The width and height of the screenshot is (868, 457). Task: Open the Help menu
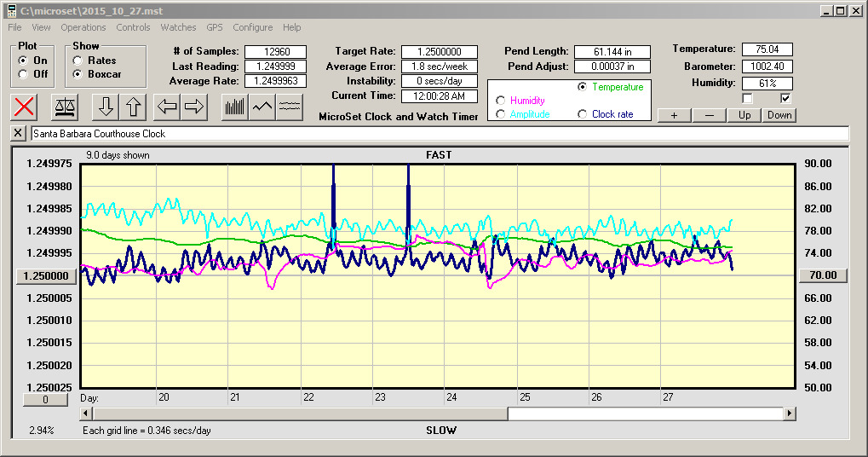[291, 27]
